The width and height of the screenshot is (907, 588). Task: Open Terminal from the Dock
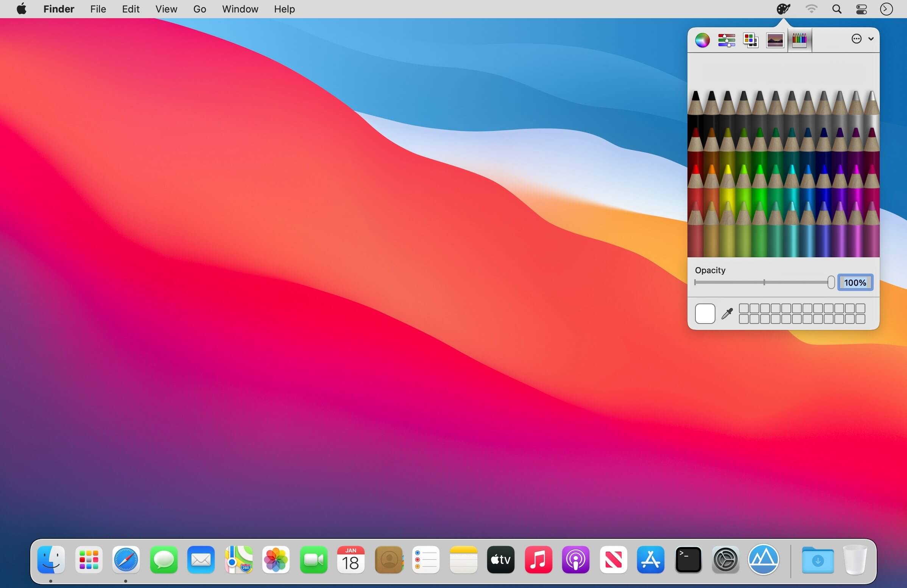click(688, 560)
